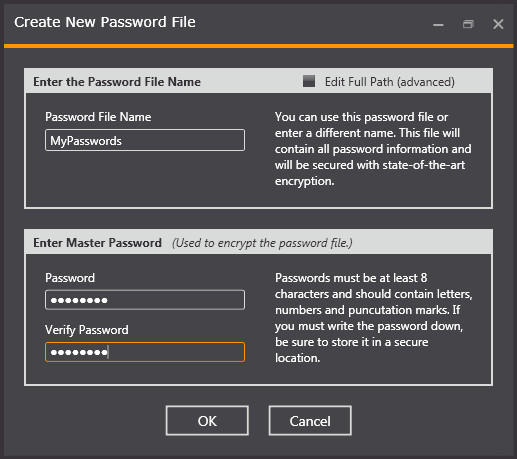The image size is (517, 459).
Task: Close the dialog with the X icon
Action: coord(498,24)
